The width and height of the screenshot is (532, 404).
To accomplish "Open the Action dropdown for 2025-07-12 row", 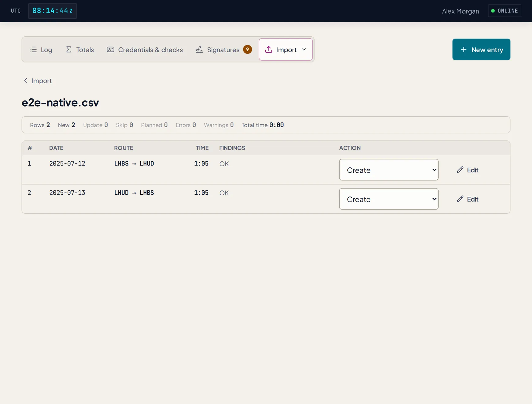I will tap(389, 170).
